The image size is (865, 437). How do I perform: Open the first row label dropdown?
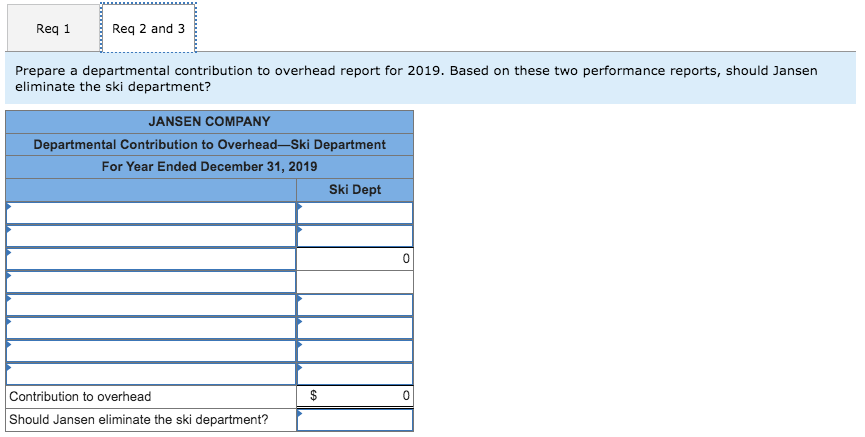point(151,213)
